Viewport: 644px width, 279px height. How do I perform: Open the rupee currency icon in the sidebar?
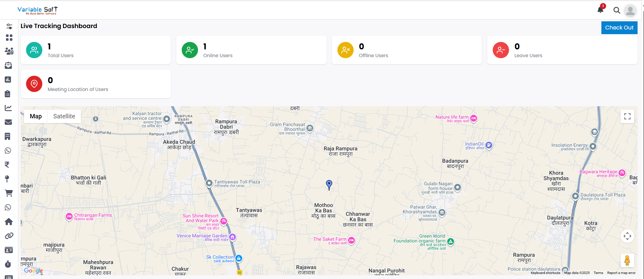tap(7, 165)
